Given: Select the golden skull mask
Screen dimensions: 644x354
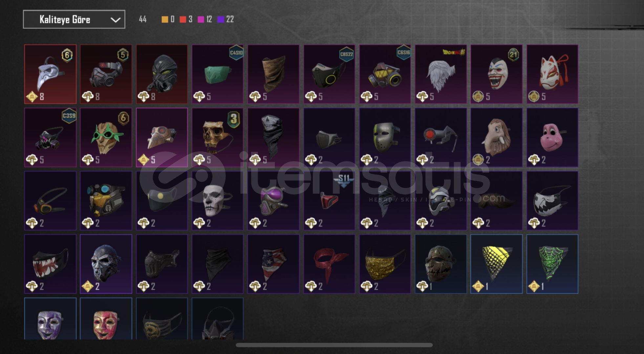Looking at the screenshot, I should pyautogui.click(x=218, y=137).
